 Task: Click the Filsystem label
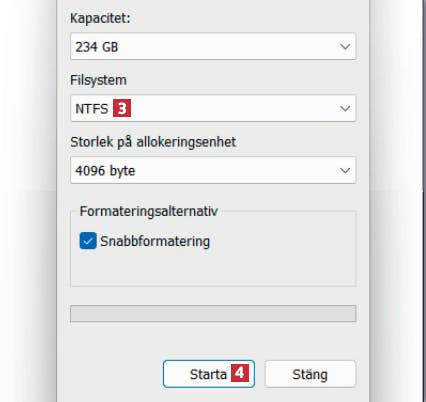(x=98, y=80)
